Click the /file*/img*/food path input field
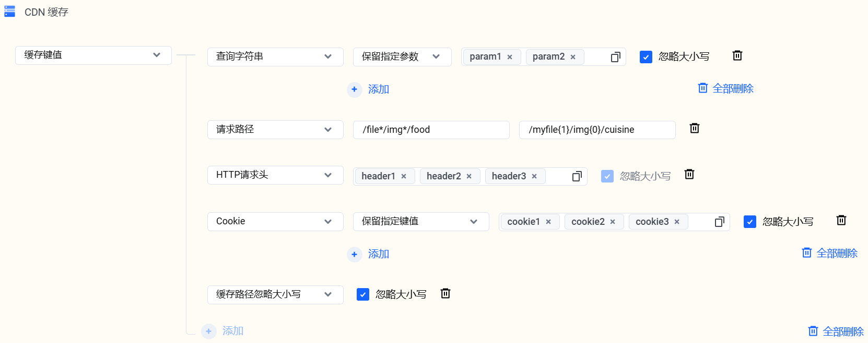 (x=431, y=130)
